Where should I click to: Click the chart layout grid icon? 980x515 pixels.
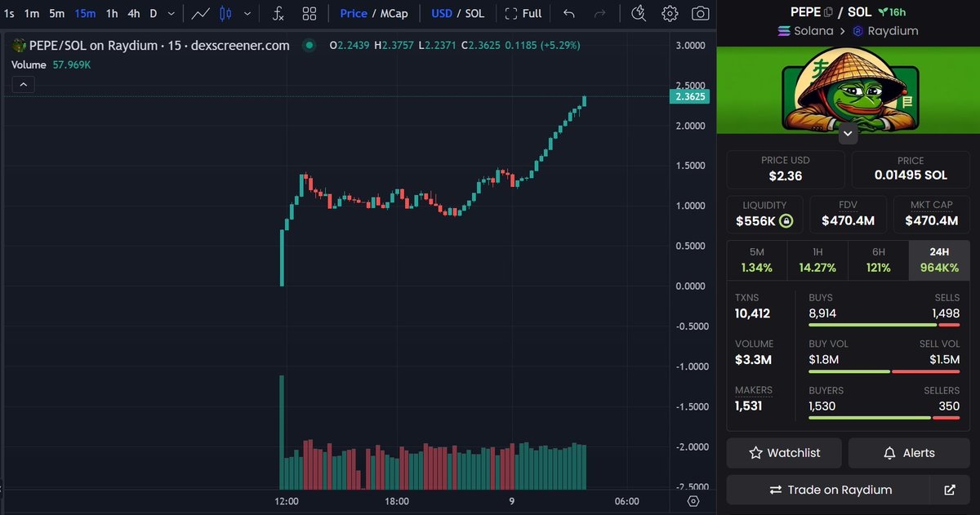coord(310,14)
